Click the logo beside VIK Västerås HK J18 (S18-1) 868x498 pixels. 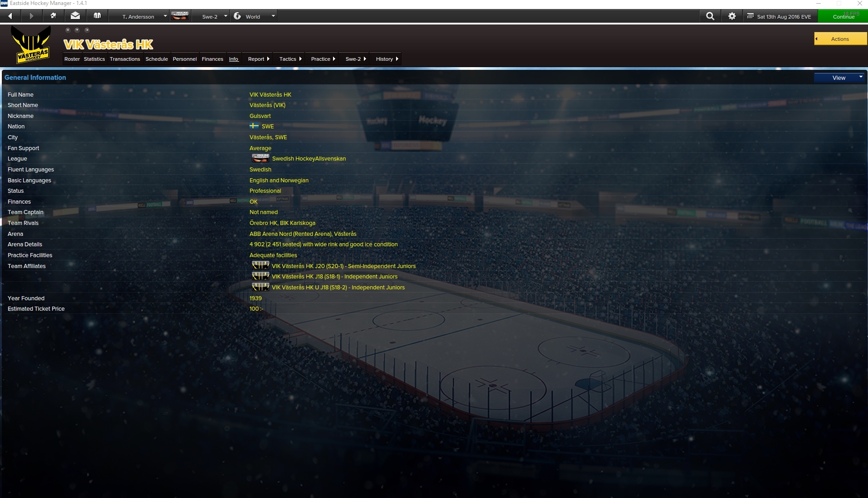[x=260, y=276]
